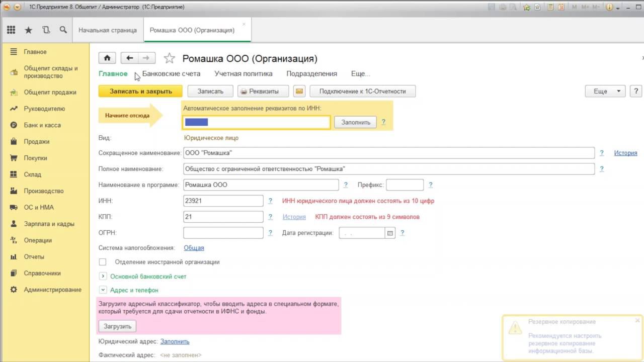This screenshot has height=362, width=644.
Task: Click help mark beside ОГРН field
Action: (x=270, y=233)
